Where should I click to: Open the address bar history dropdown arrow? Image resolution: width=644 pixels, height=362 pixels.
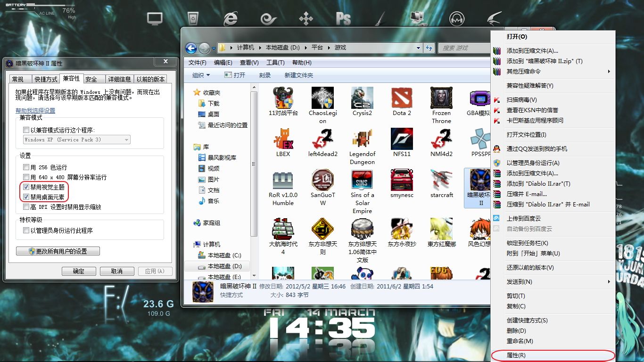[418, 48]
